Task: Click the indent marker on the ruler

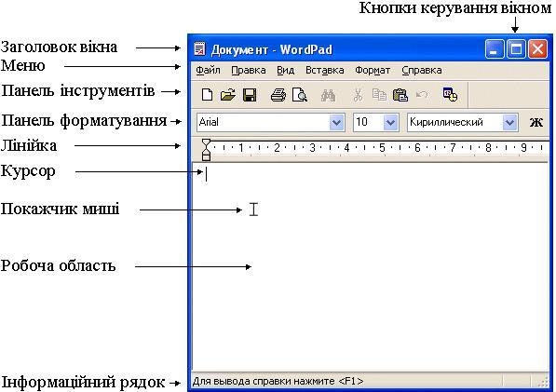Action: pos(206,150)
